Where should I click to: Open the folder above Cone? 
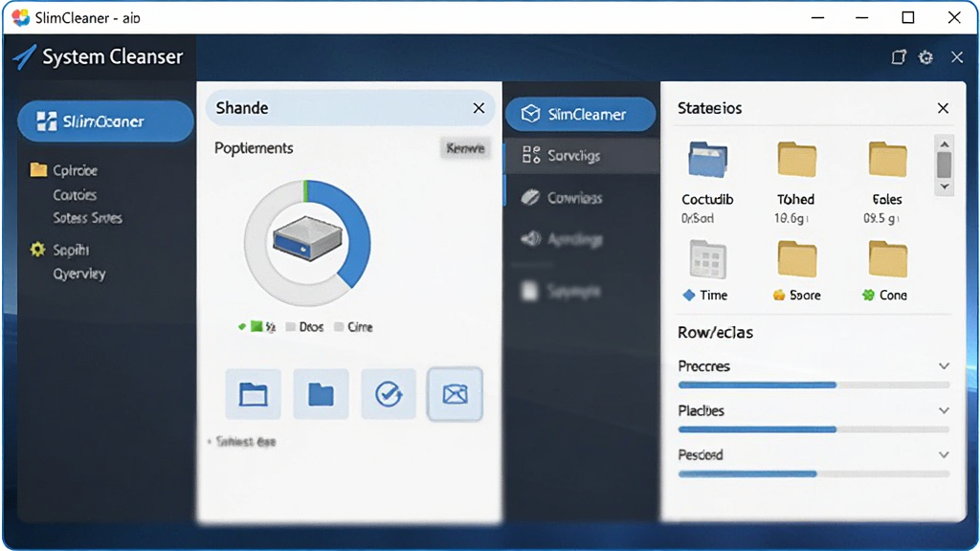click(x=887, y=259)
